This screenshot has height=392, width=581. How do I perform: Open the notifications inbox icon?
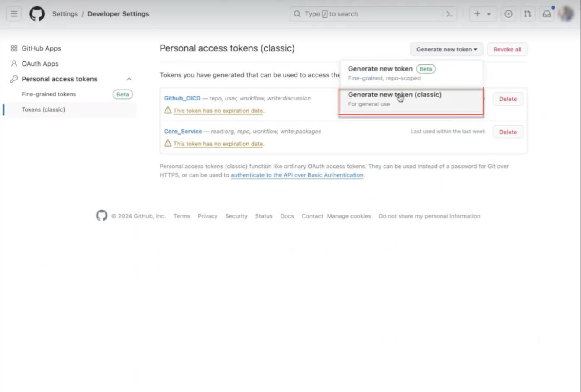click(x=547, y=14)
